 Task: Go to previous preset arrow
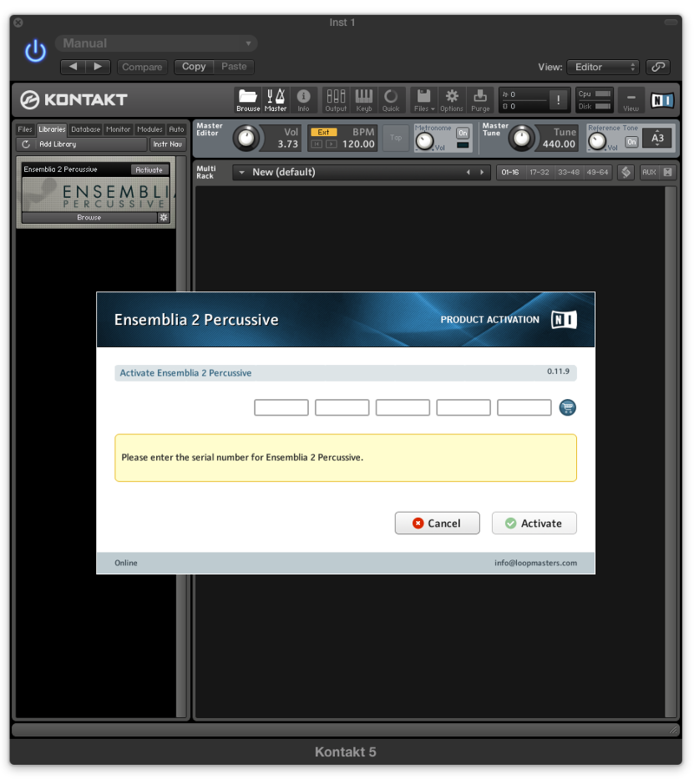[x=73, y=67]
